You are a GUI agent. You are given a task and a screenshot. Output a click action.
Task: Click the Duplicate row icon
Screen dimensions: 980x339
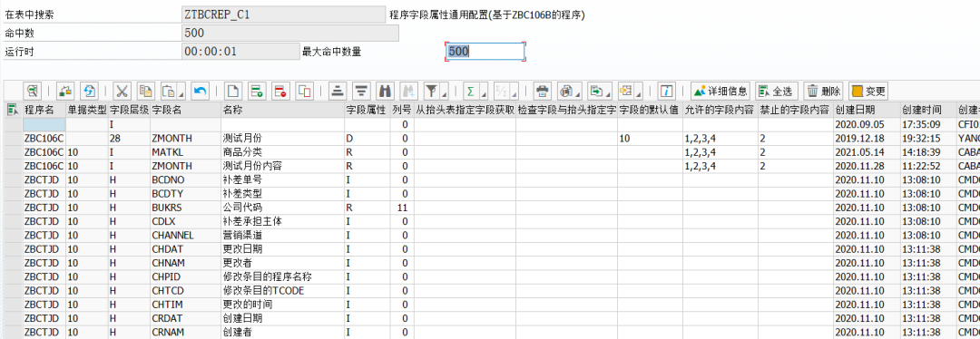tap(304, 92)
